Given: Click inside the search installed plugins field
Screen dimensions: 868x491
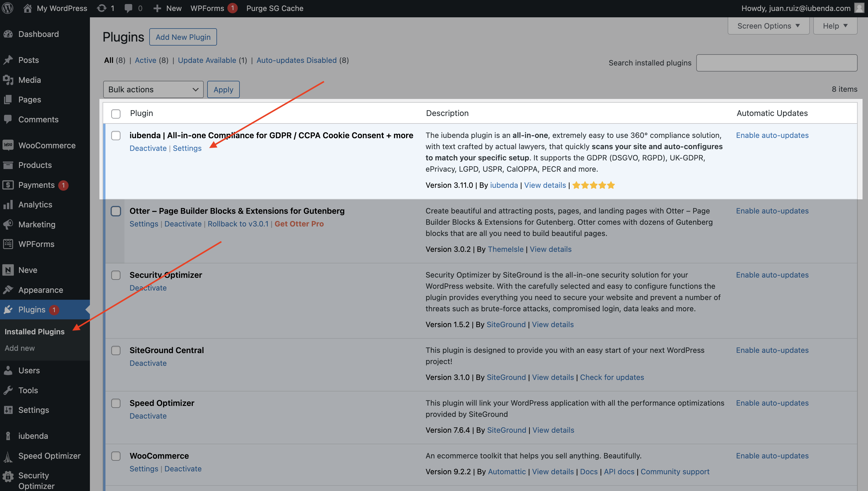Looking at the screenshot, I should (776, 62).
